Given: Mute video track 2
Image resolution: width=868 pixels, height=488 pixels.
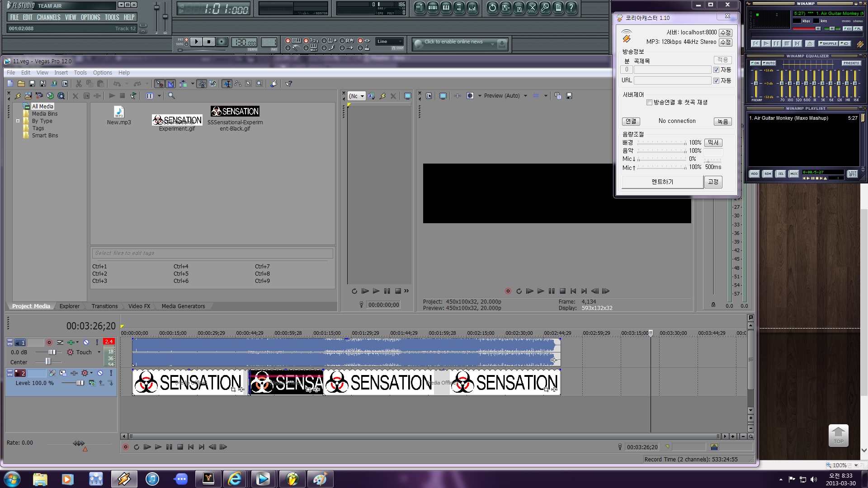Looking at the screenshot, I should click(x=100, y=373).
